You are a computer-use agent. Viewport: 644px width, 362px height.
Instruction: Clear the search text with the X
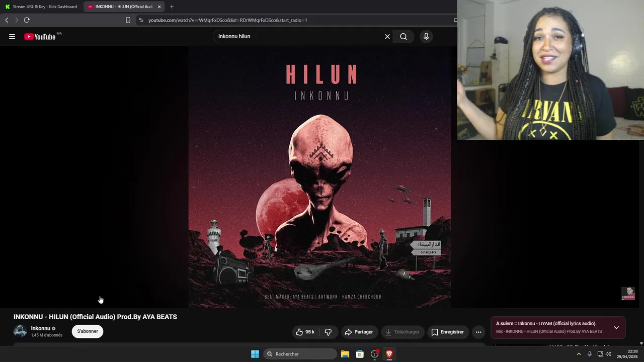point(387,36)
